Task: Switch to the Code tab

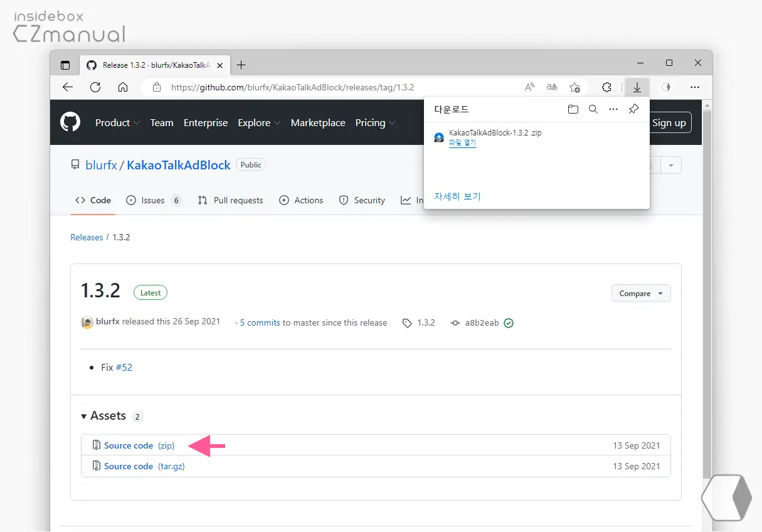Action: click(x=93, y=200)
